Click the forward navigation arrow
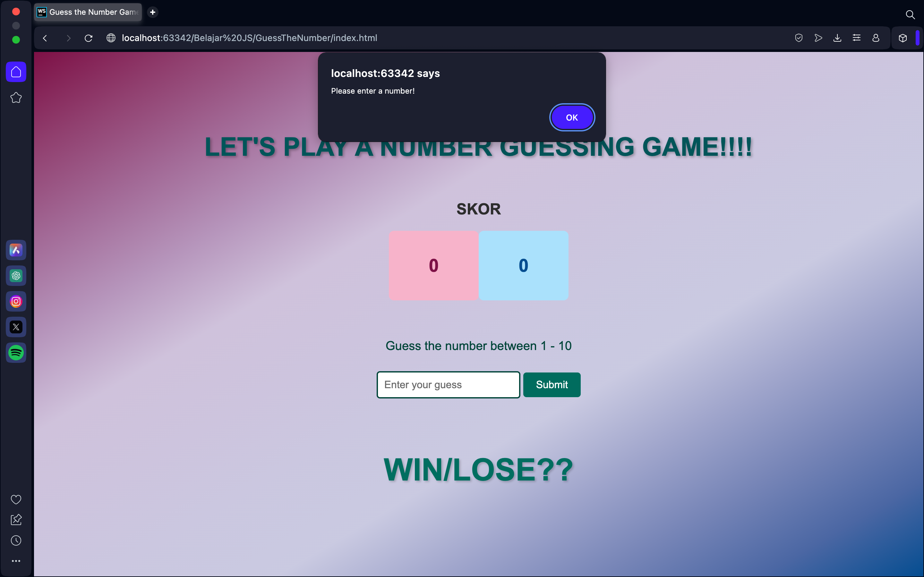This screenshot has width=924, height=577. (x=66, y=38)
